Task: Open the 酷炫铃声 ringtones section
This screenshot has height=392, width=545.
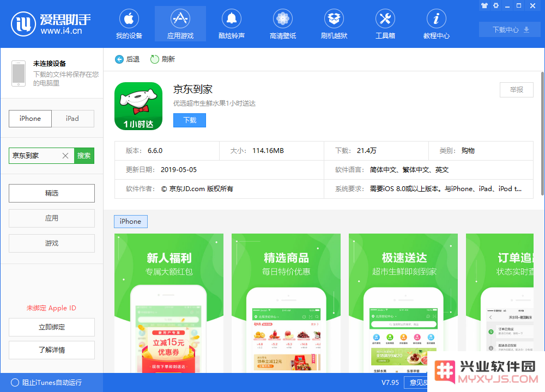Action: point(232,24)
